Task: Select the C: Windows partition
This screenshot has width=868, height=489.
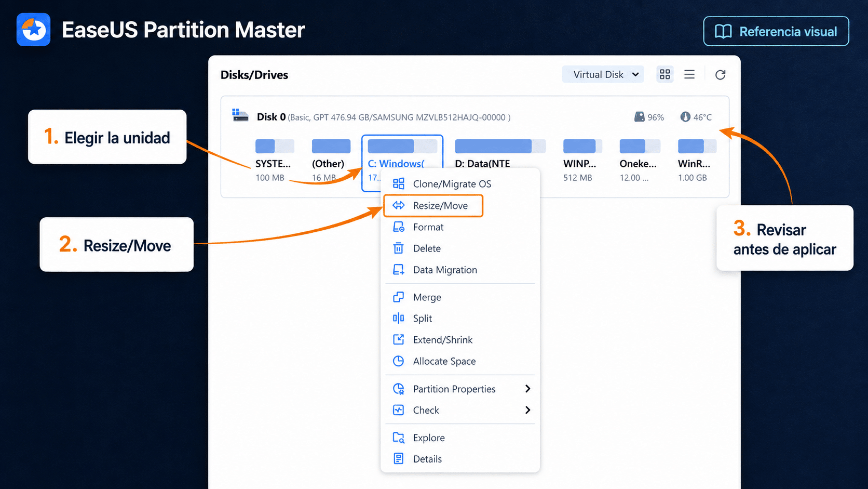Action: click(402, 163)
